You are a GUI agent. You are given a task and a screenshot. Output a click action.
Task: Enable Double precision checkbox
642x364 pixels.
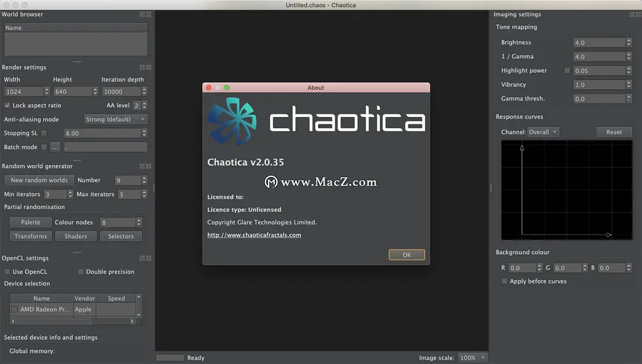point(81,271)
